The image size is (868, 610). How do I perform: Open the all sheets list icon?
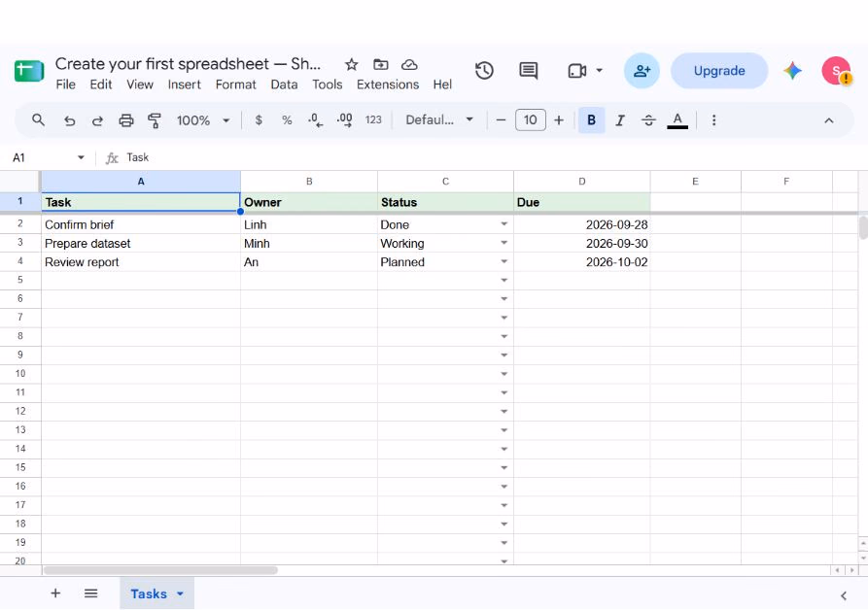pyautogui.click(x=90, y=593)
